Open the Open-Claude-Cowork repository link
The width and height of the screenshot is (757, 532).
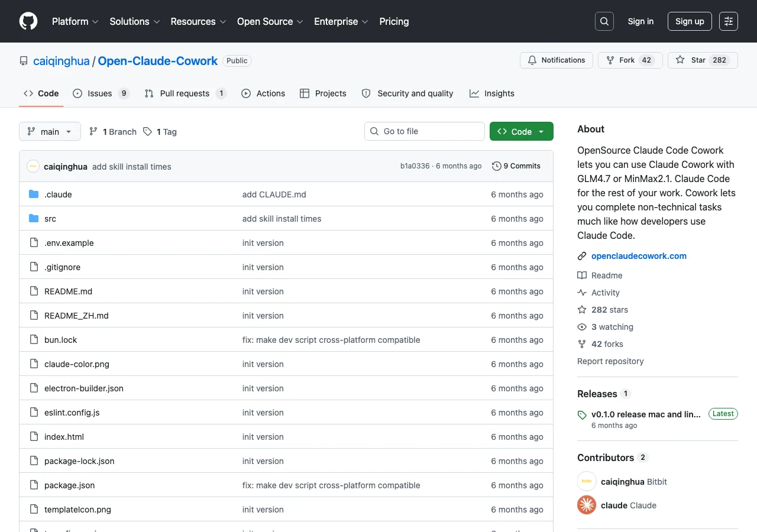157,61
